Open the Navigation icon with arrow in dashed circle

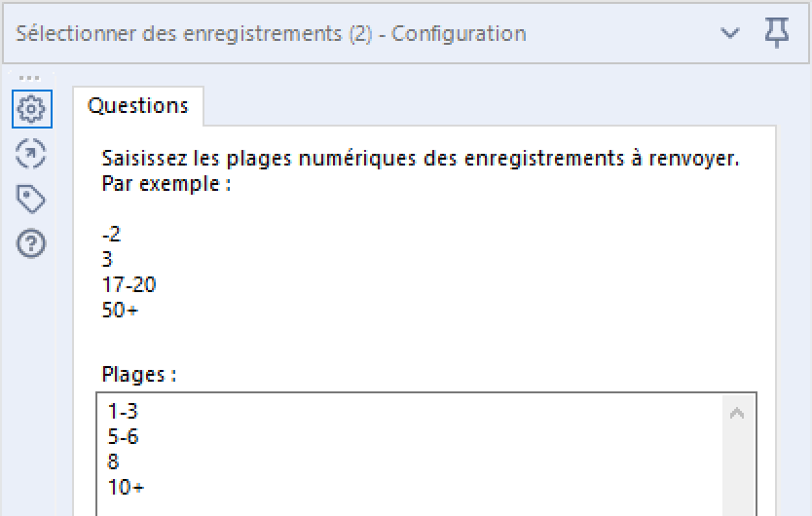click(31, 154)
